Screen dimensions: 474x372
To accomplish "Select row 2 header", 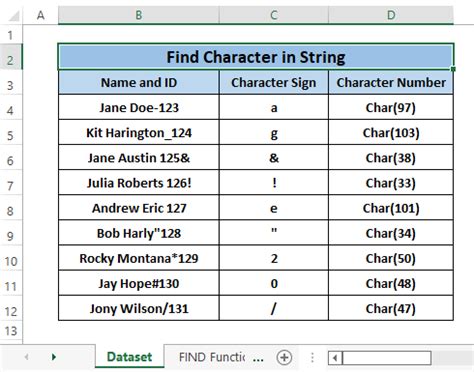I will 11,57.
